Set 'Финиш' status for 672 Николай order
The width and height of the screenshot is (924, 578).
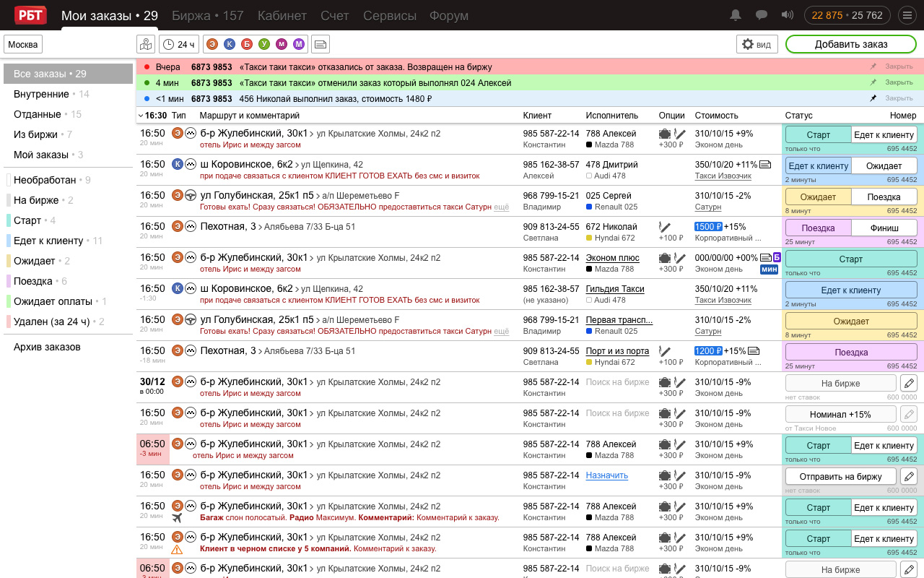[x=884, y=228]
